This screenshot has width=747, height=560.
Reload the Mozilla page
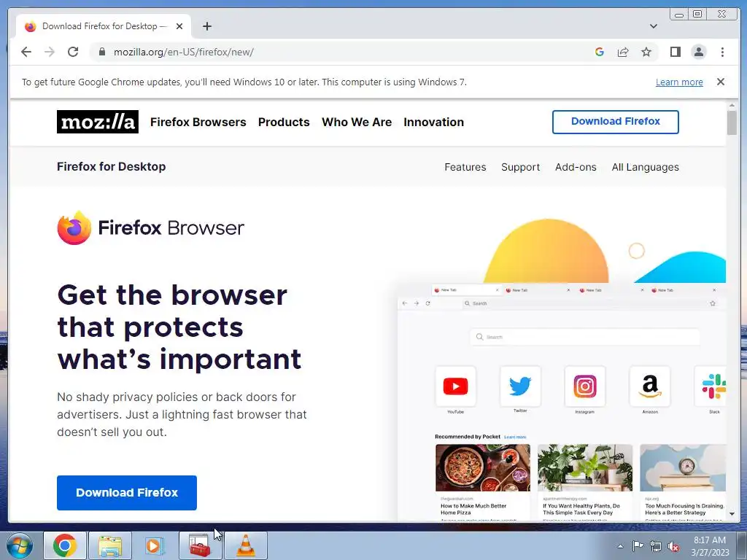73,52
